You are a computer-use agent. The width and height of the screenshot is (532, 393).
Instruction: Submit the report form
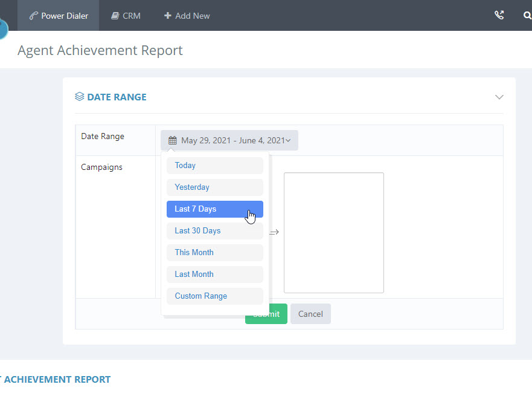click(266, 314)
